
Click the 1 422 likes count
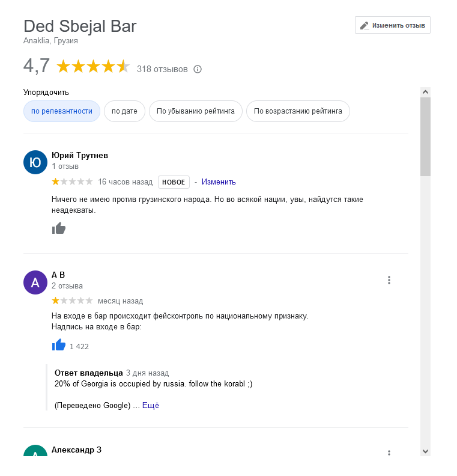pyautogui.click(x=79, y=347)
